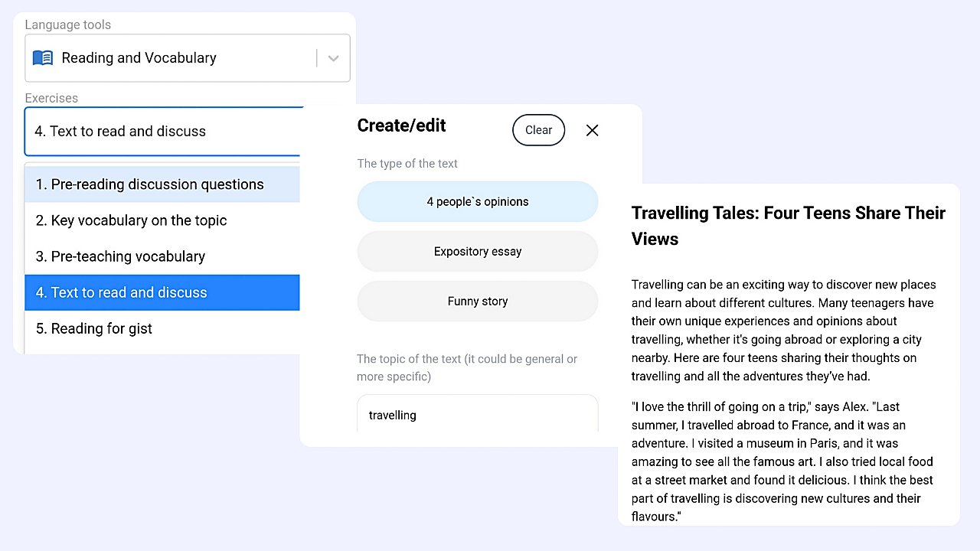Pick Funny story text type
The width and height of the screenshot is (980, 551).
tap(478, 301)
